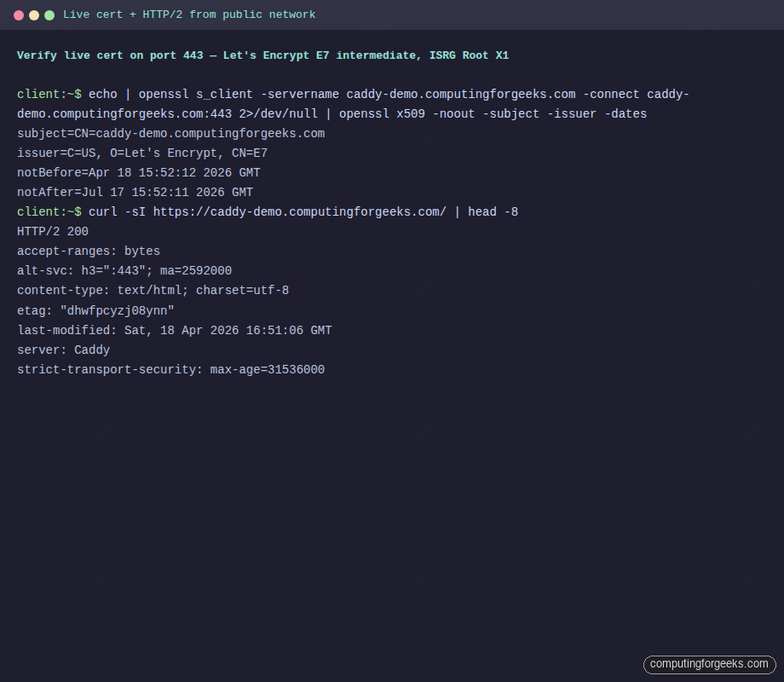The height and width of the screenshot is (682, 784).
Task: Click the content-type: text/html header line
Action: point(153,290)
